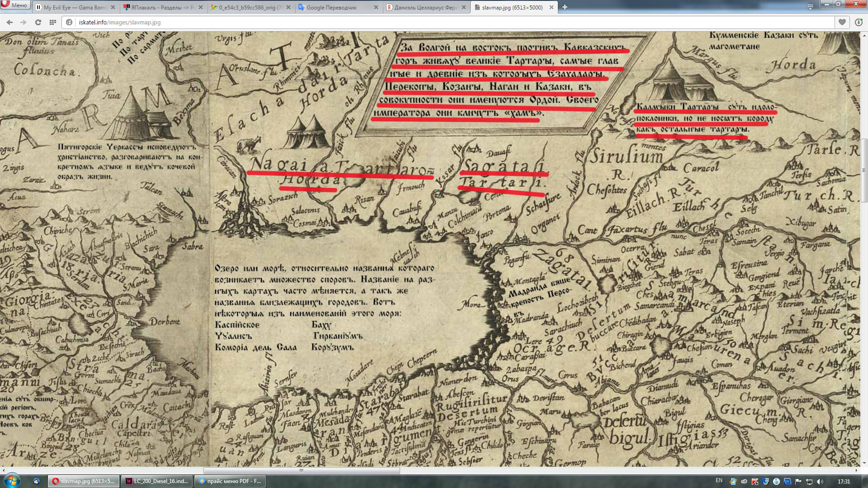Click the 'Sirulium' label on the map
Image resolution: width=868 pixels, height=488 pixels.
point(626,156)
